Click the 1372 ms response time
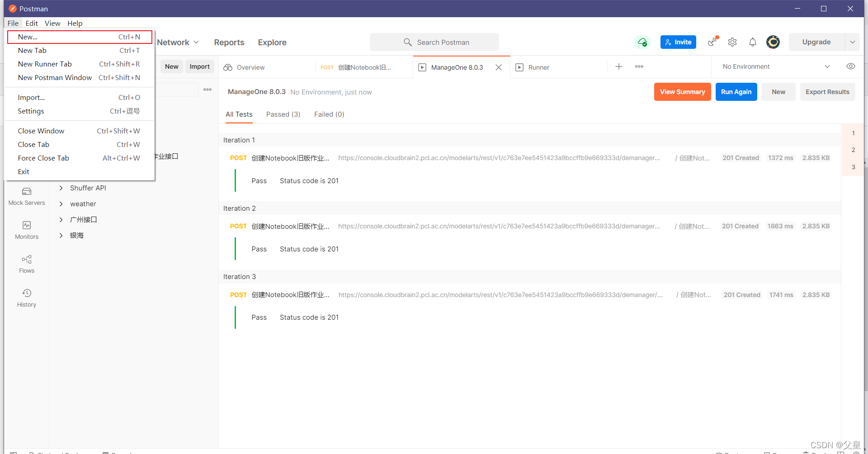The width and height of the screenshot is (868, 454). point(780,158)
